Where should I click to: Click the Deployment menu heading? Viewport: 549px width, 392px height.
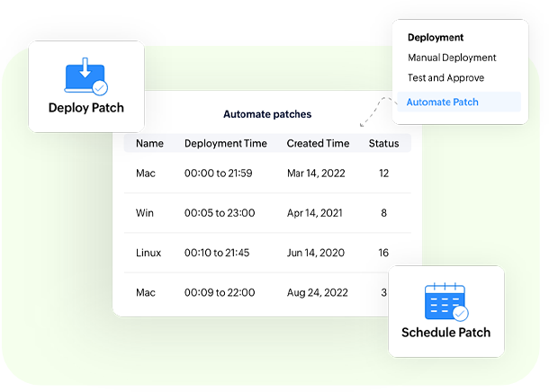(x=436, y=38)
